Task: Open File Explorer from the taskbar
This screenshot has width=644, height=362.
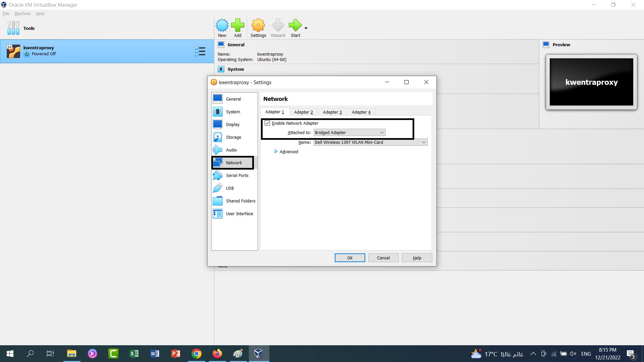Action: [71, 354]
